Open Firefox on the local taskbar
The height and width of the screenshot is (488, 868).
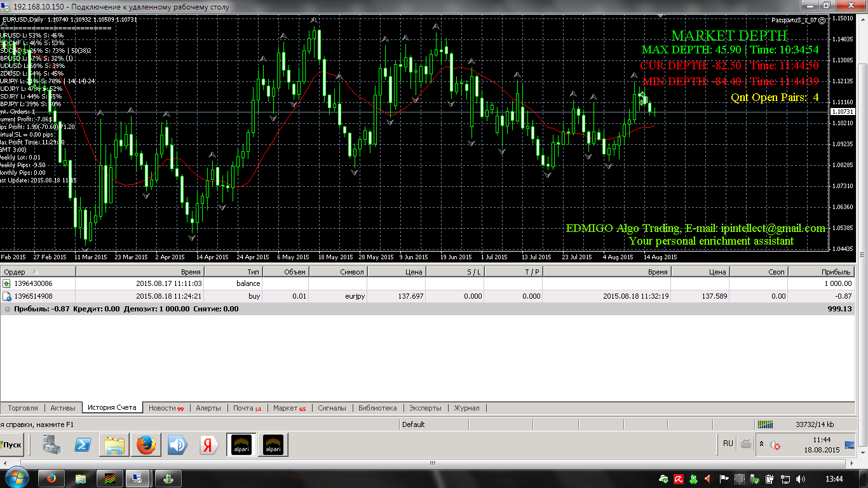(51, 478)
